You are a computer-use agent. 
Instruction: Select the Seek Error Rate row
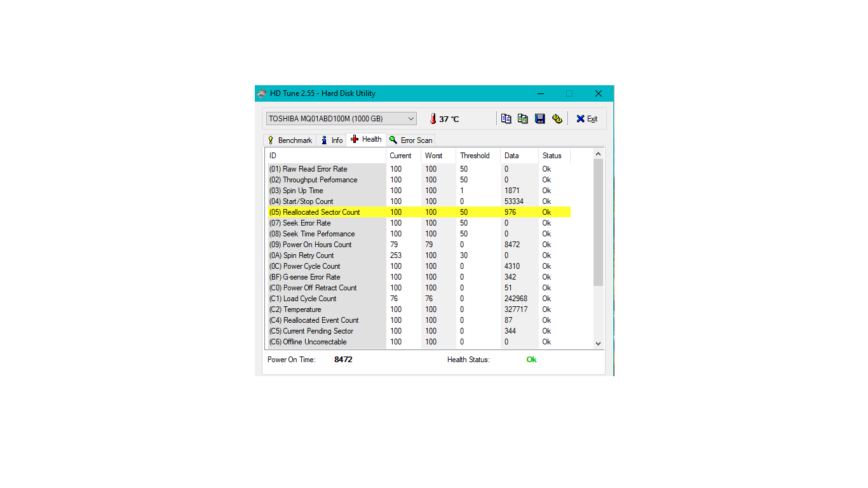click(x=418, y=223)
